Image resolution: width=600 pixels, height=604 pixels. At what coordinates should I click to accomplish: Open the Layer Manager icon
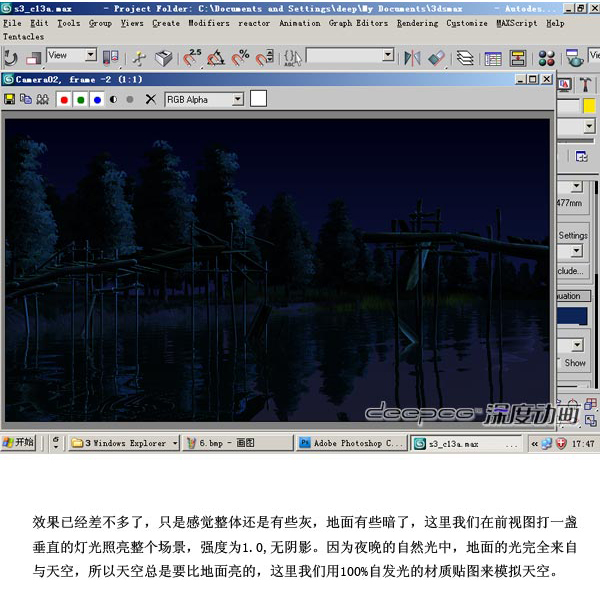click(465, 58)
